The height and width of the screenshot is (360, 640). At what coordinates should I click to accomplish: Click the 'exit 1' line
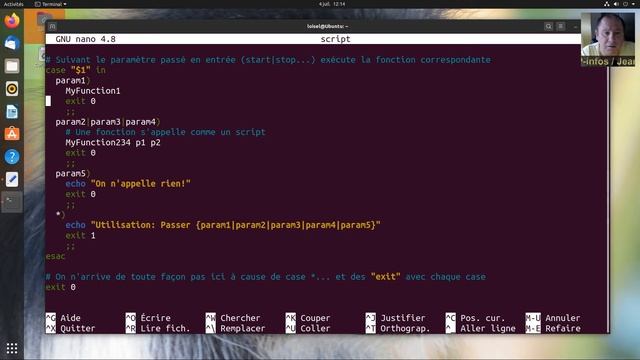pyautogui.click(x=80, y=236)
